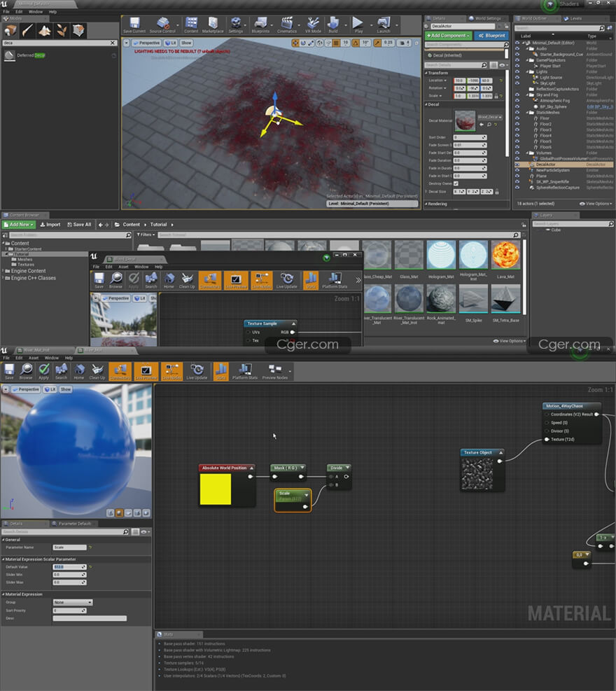This screenshot has width=616, height=691.
Task: Click Home in the bottom material editor toolbar
Action: [x=79, y=372]
